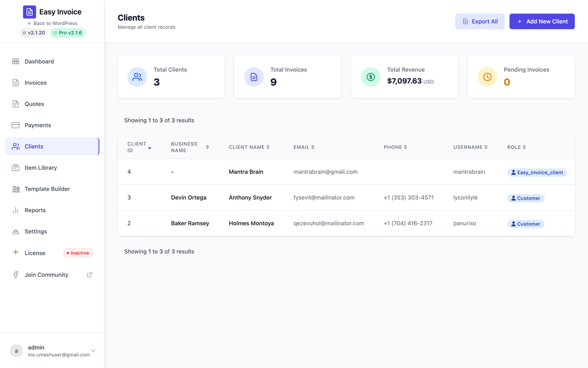The width and height of the screenshot is (588, 368).
Task: Click the License plus icon
Action: pyautogui.click(x=16, y=252)
